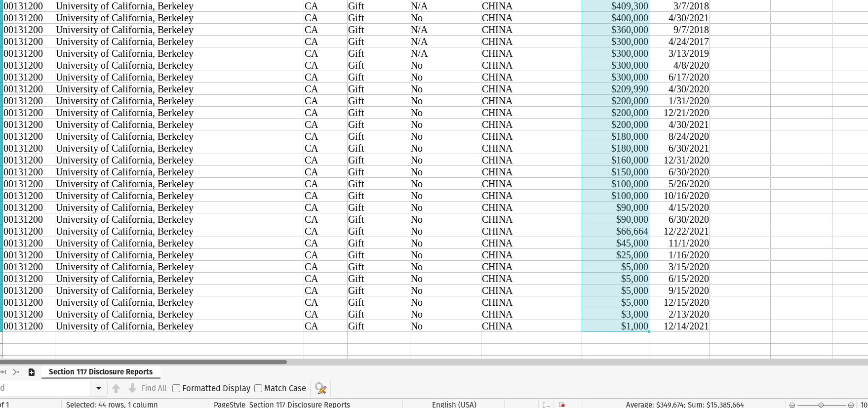Select the CHINA cell in the $66,664 row
This screenshot has height=408, width=868.
531,231
